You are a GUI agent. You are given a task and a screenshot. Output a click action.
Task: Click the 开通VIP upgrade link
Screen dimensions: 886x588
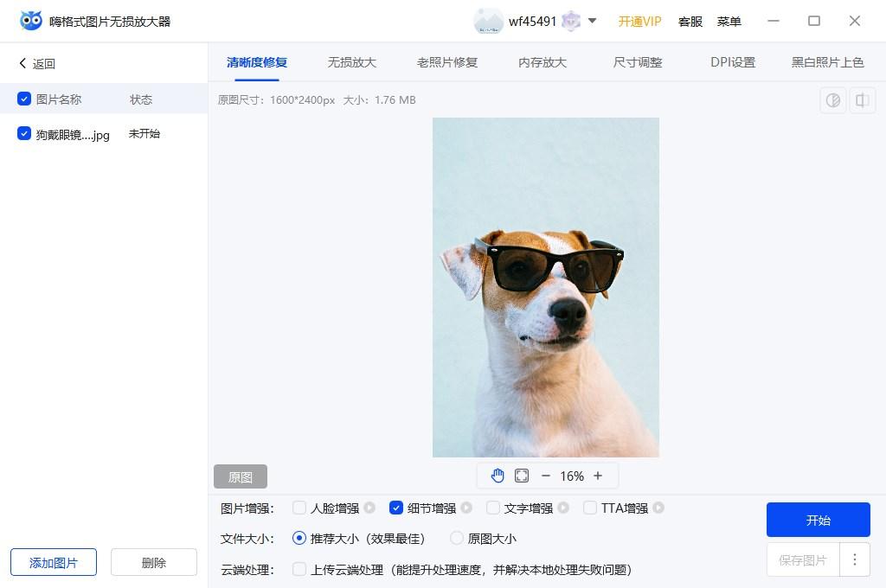point(639,21)
